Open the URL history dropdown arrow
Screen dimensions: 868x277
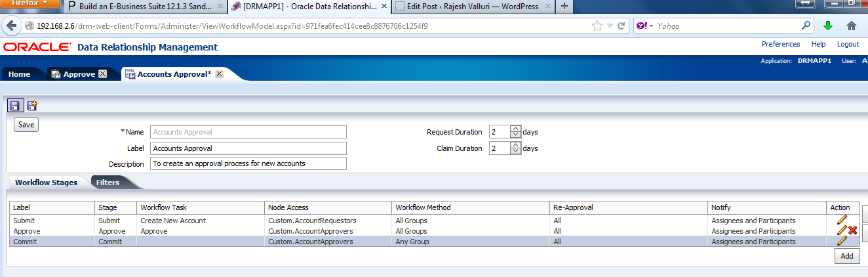[610, 26]
